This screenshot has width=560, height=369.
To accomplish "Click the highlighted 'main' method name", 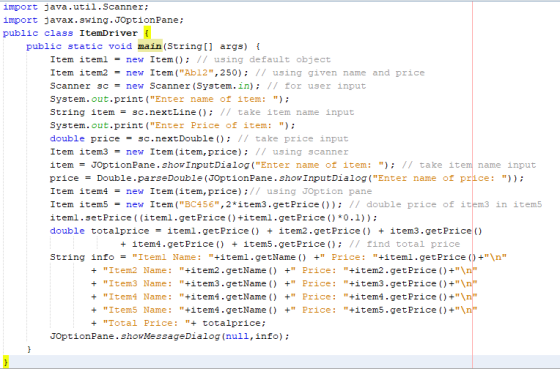I will [150, 46].
